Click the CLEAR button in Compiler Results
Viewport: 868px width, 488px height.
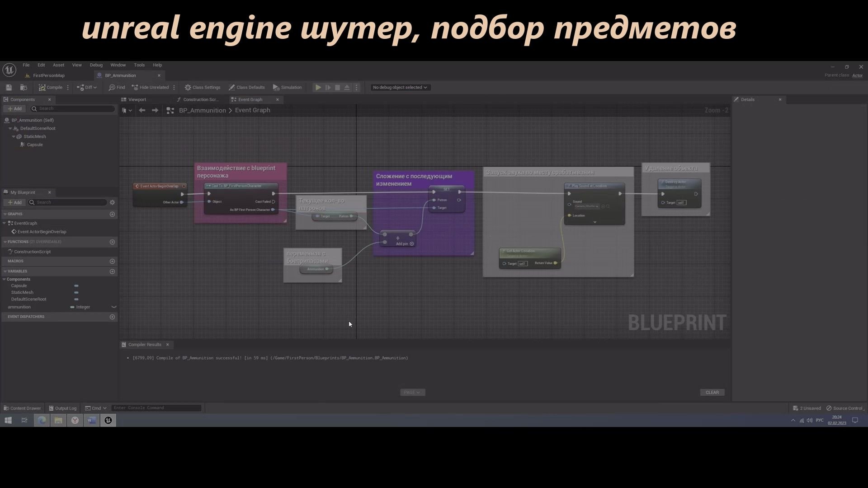tap(712, 392)
